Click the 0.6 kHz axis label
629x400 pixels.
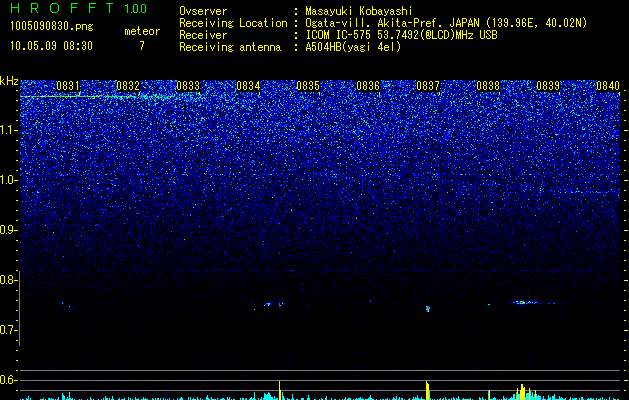tap(8, 380)
